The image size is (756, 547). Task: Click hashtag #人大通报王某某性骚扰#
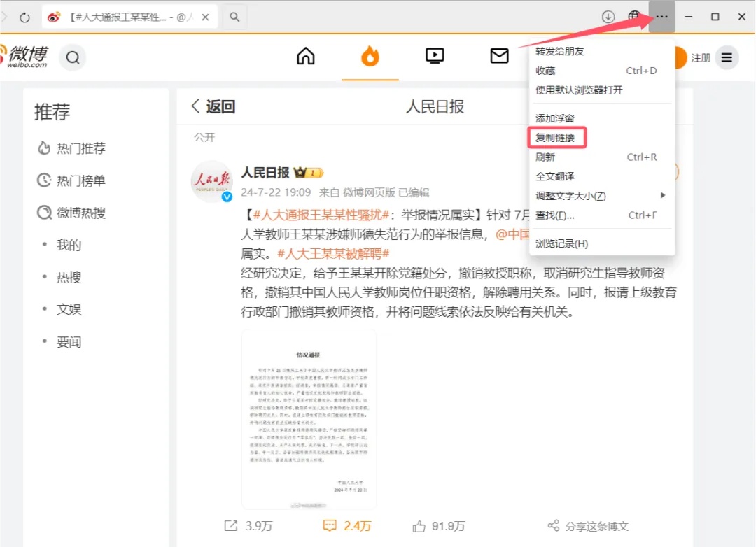point(321,215)
